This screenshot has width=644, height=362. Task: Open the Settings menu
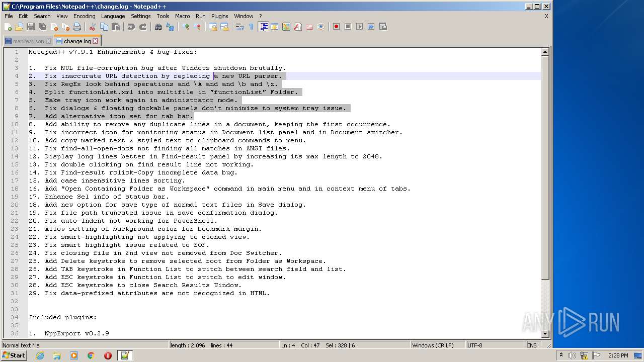pos(140,16)
